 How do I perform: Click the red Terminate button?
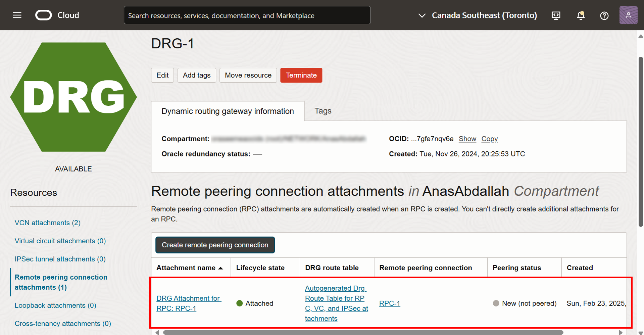(301, 75)
